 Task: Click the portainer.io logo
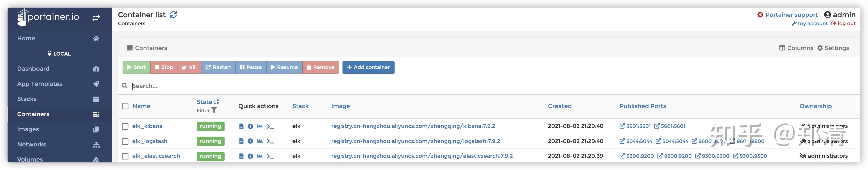pyautogui.click(x=48, y=17)
